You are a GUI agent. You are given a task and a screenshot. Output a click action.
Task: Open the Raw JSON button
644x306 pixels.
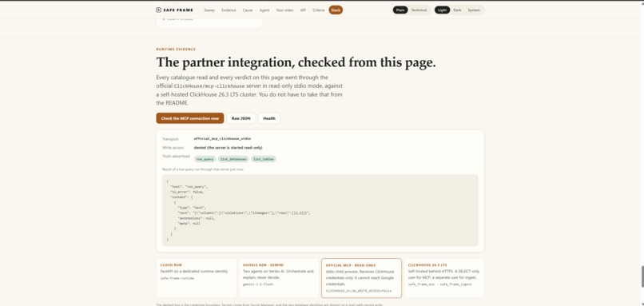coord(241,118)
